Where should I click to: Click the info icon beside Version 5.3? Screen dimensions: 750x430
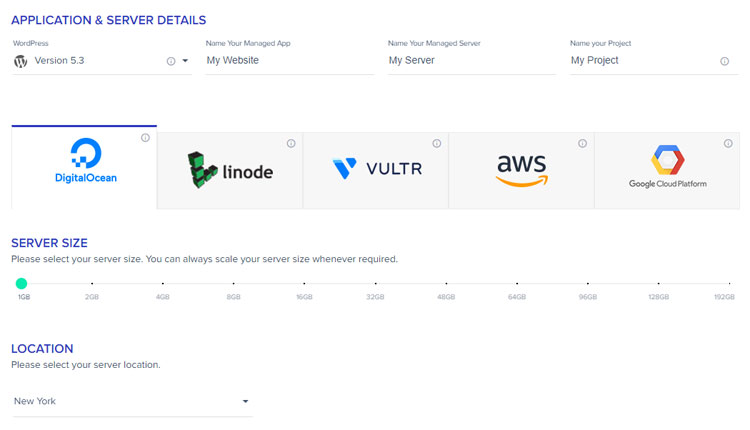coord(171,61)
